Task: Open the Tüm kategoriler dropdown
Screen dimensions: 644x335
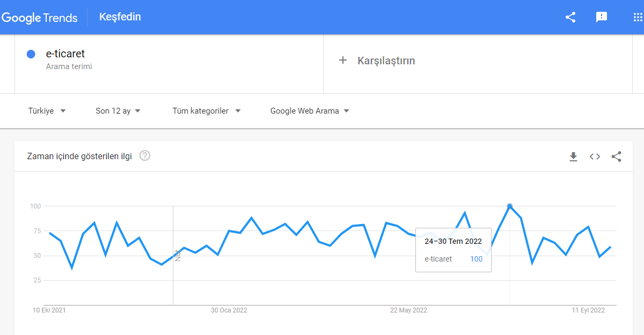Action: point(207,110)
